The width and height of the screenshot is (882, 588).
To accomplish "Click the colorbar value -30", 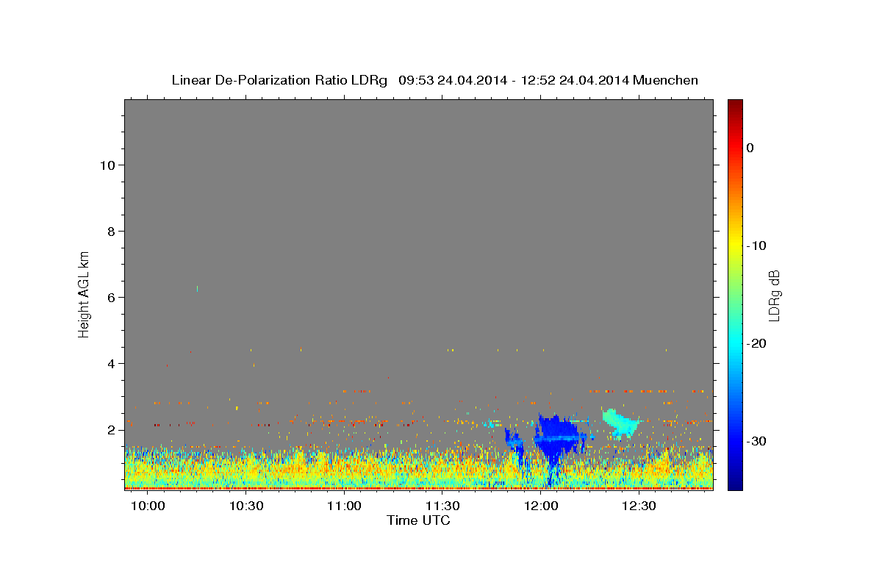I will click(x=757, y=441).
